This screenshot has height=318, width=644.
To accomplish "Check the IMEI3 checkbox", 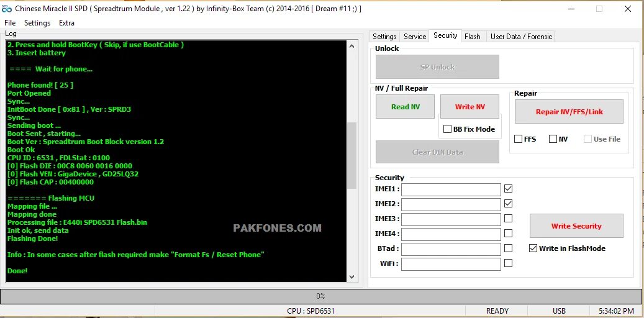I will [x=508, y=219].
